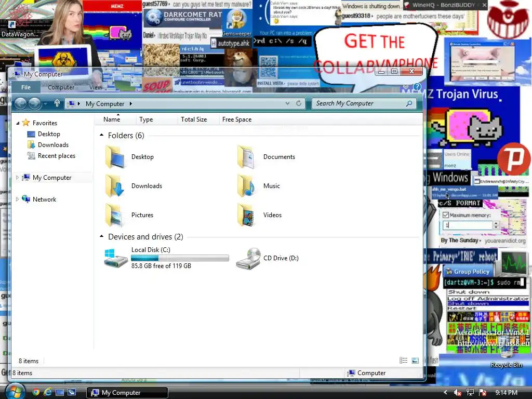Click the Group Policy window title
The height and width of the screenshot is (399, 532).
point(471,271)
